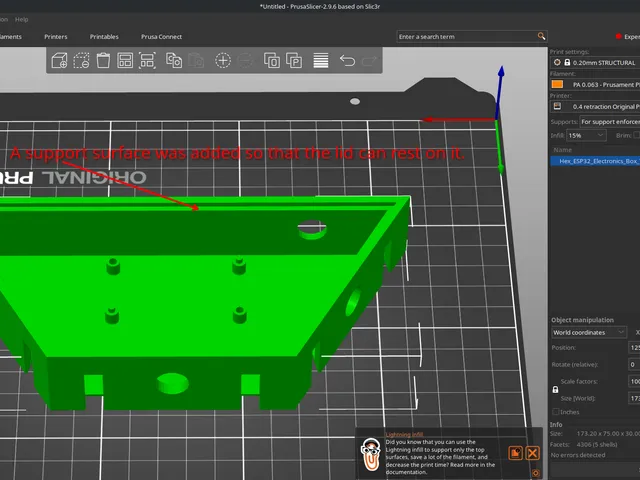Select Hex_ESP32_Electronics_Box in object list
640x480 pixels.
(x=595, y=161)
